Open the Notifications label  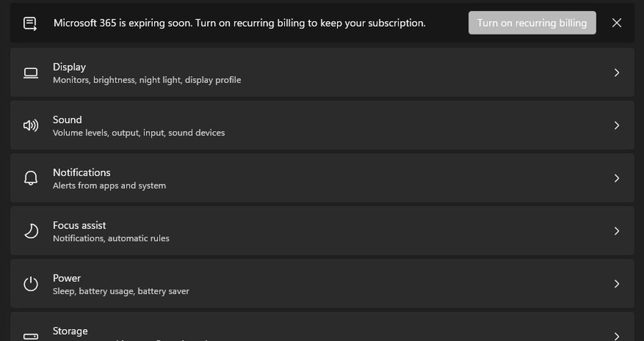pos(81,172)
